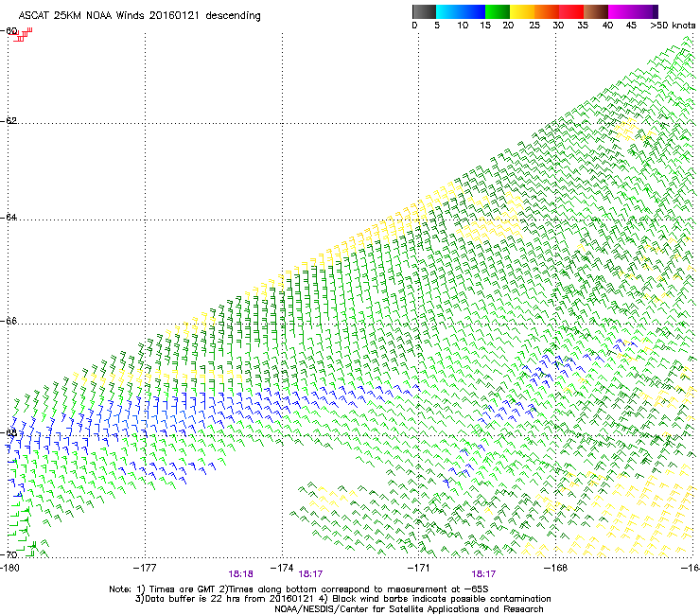Click the orange 25-30 knots color segment
This screenshot has height=615, width=700.
pyautogui.click(x=547, y=11)
